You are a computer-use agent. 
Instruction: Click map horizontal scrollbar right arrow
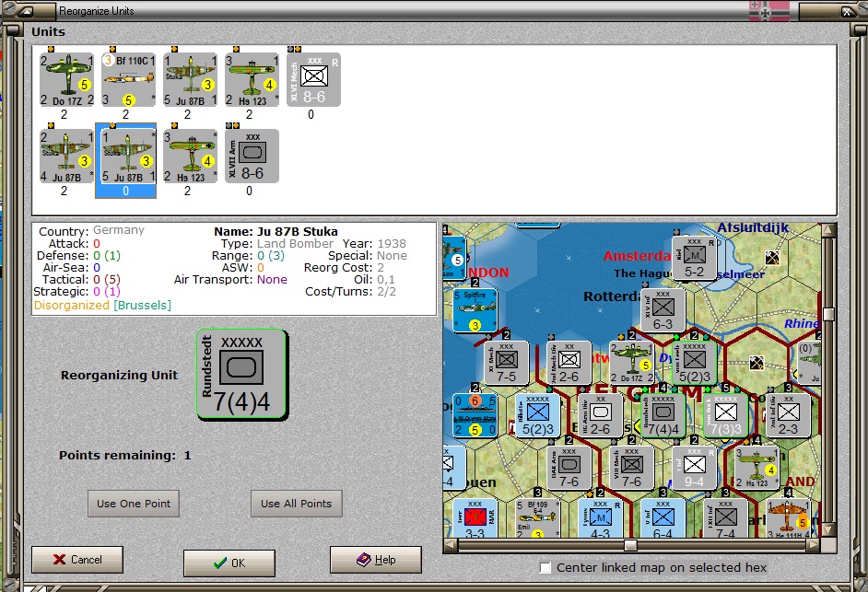813,545
